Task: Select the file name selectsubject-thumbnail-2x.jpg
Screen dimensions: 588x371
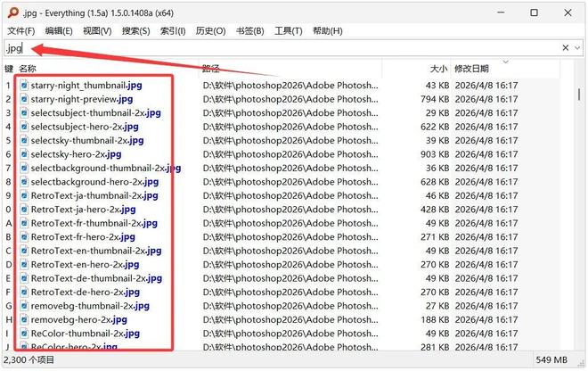Action: (x=95, y=113)
